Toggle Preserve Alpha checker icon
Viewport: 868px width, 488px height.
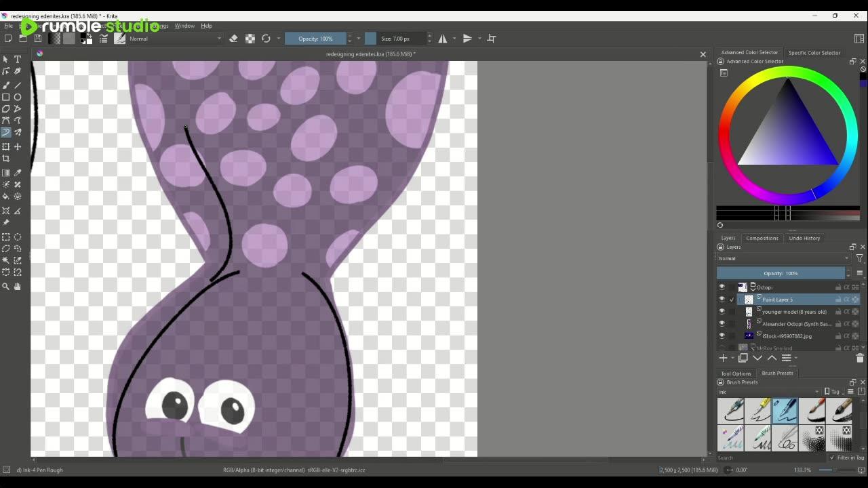[250, 39]
